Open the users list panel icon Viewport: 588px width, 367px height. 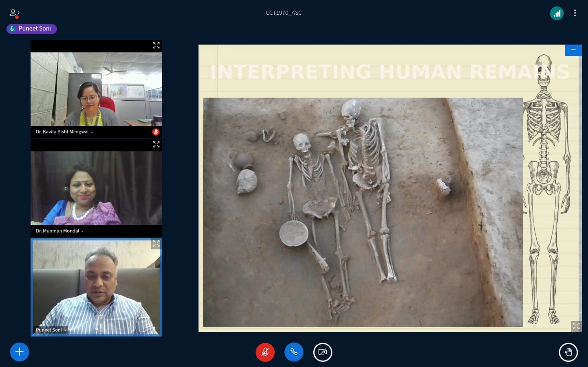pyautogui.click(x=14, y=14)
